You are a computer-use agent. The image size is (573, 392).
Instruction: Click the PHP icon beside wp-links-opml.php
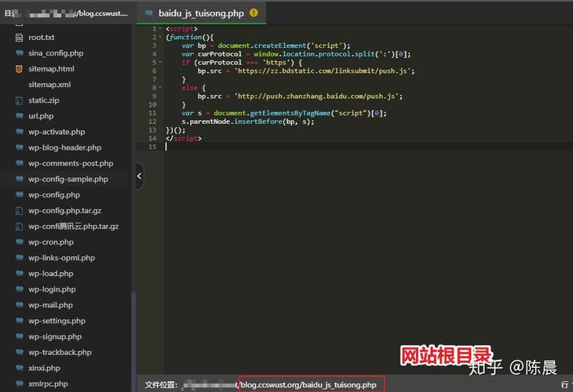coord(20,258)
